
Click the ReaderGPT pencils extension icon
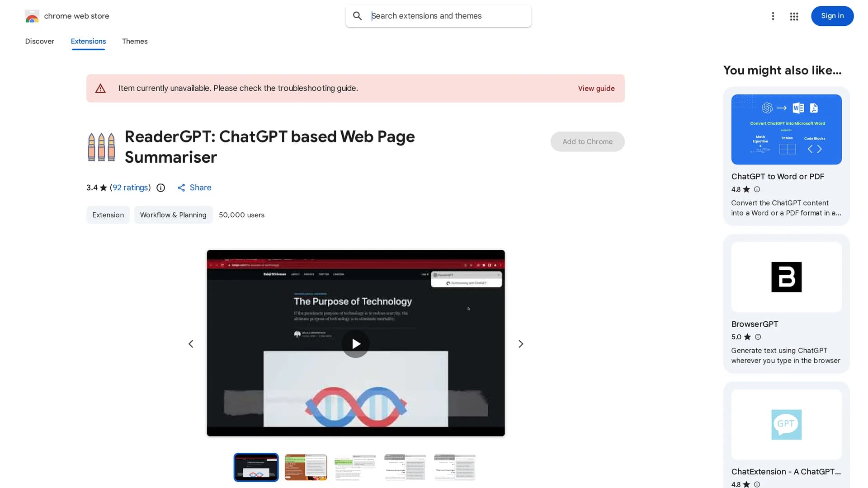coord(101,147)
